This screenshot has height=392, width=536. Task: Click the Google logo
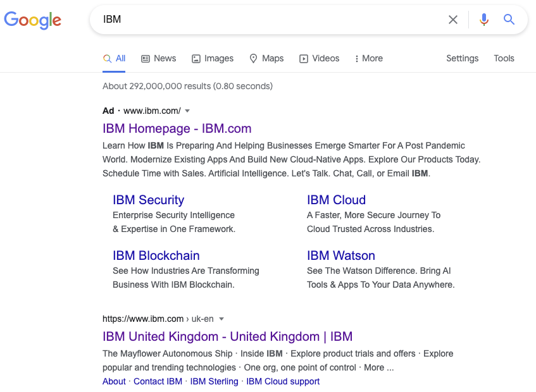click(32, 20)
